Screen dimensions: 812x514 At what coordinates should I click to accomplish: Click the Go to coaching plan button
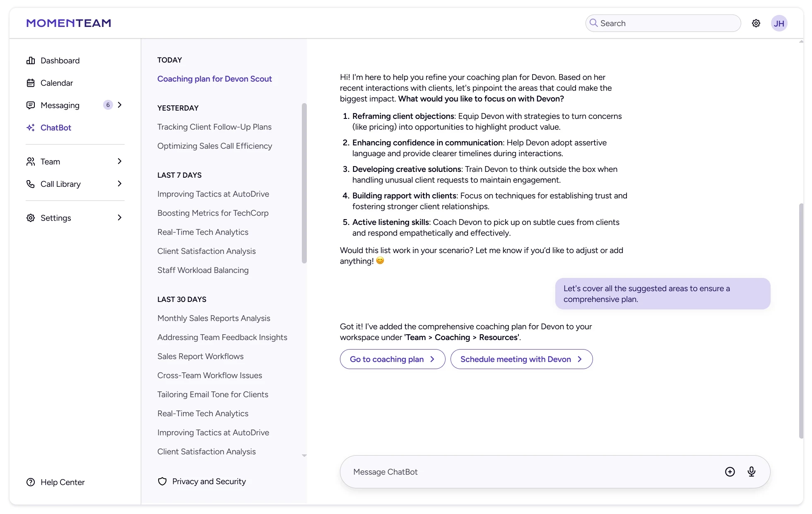(x=392, y=359)
